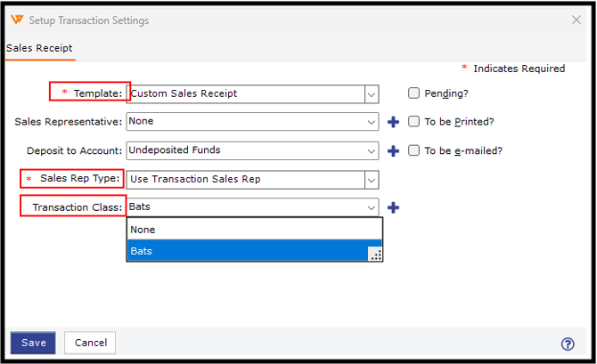The height and width of the screenshot is (364, 597).
Task: Click the plus icon beside Deposit to Account
Action: pyautogui.click(x=393, y=150)
